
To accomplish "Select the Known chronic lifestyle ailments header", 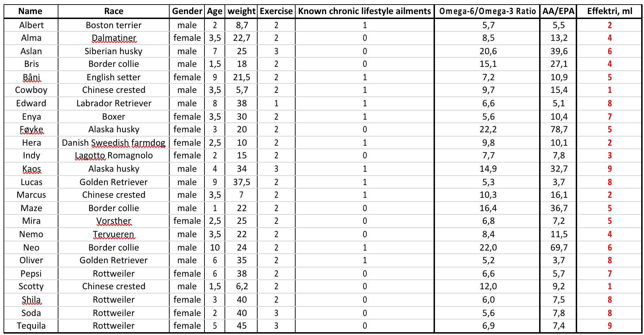I will tap(365, 11).
